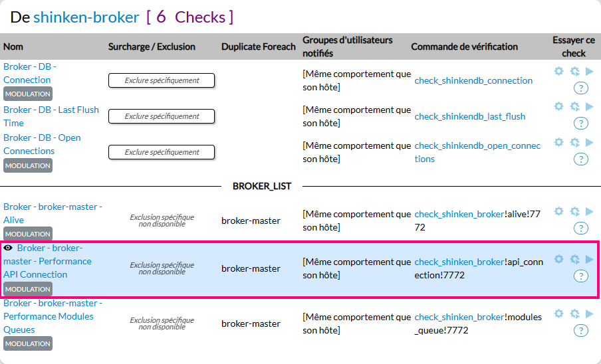Image resolution: width=601 pixels, height=364 pixels.
Task: Click "Exclure spécifiquement" for Broker - DB - Connection
Action: tap(162, 80)
